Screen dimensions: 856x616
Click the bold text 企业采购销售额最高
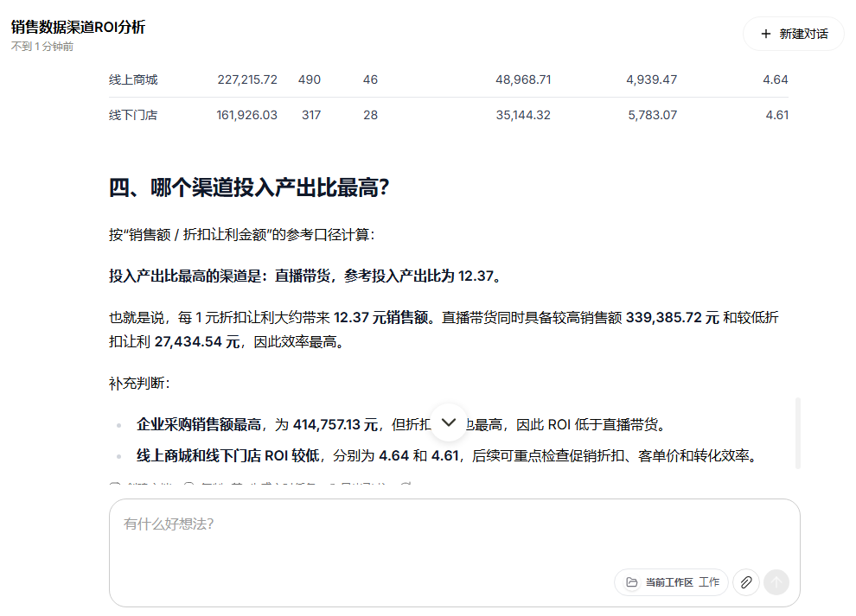199,424
